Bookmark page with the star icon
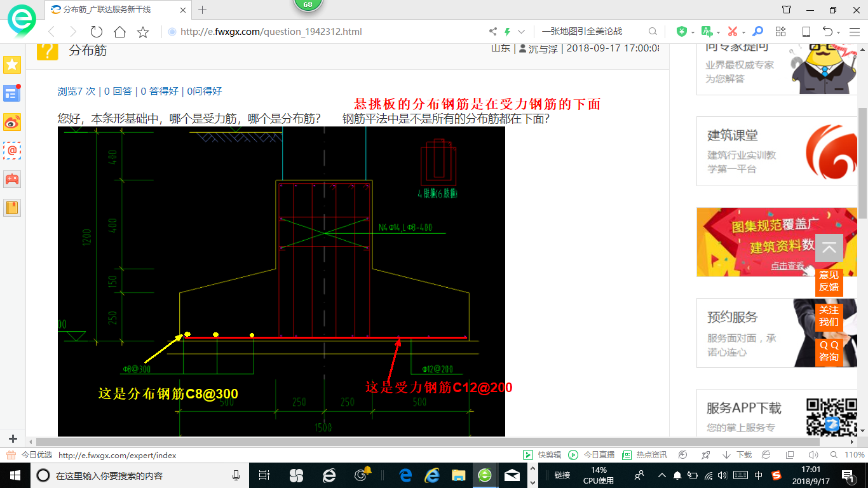The image size is (868, 488). (143, 31)
